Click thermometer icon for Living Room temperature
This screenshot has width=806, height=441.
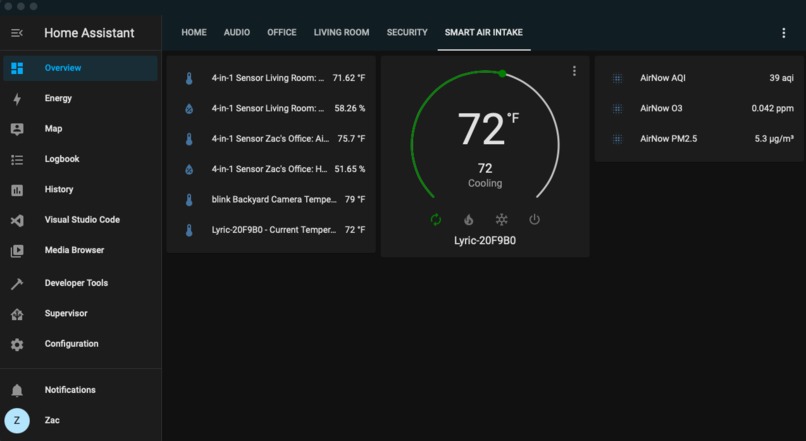189,78
